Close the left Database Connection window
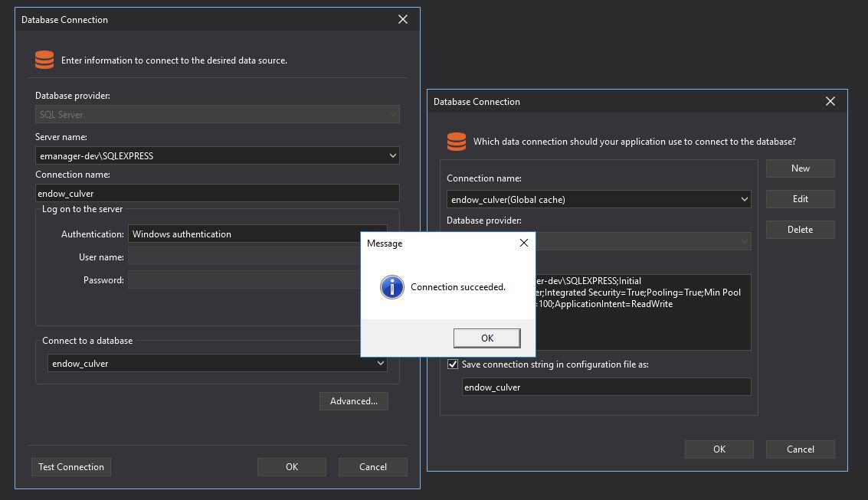 tap(403, 20)
